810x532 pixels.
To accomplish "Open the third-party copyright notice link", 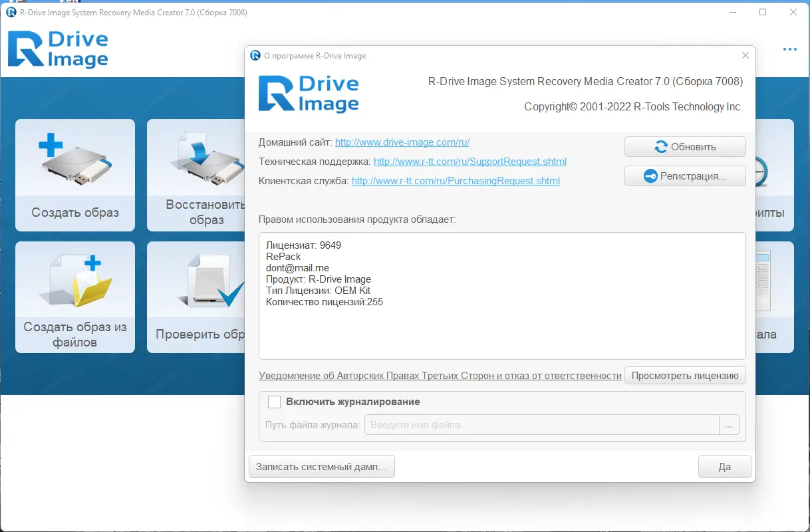I will pyautogui.click(x=440, y=376).
